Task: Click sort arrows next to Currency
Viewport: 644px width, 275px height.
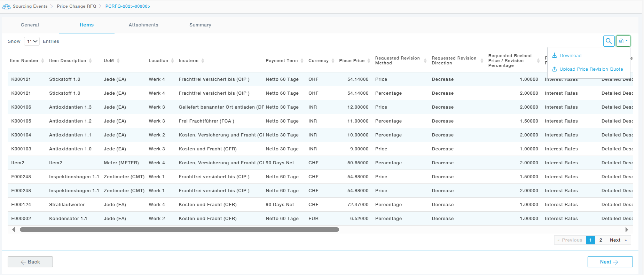Action: [332, 61]
